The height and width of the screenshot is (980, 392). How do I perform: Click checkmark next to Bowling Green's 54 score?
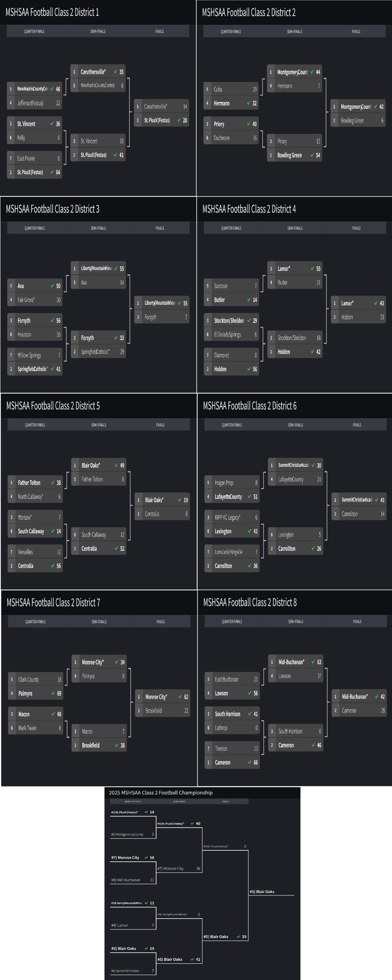pyautogui.click(x=312, y=155)
